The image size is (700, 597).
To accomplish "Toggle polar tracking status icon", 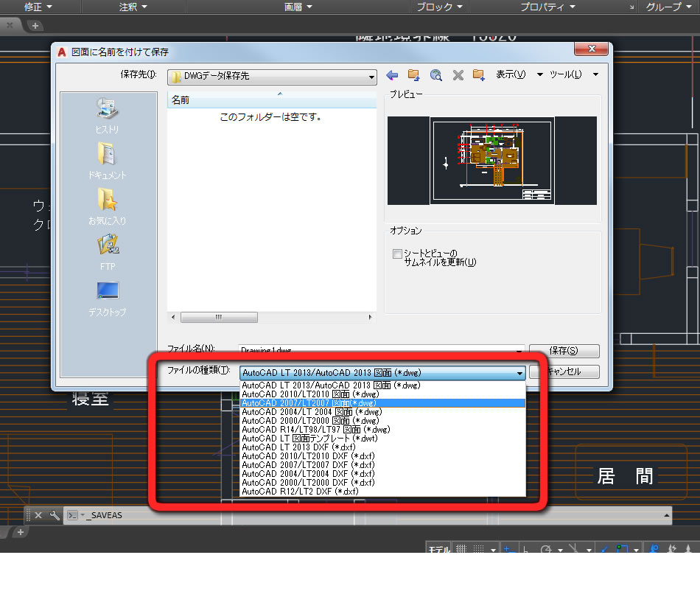I will 545,549.
